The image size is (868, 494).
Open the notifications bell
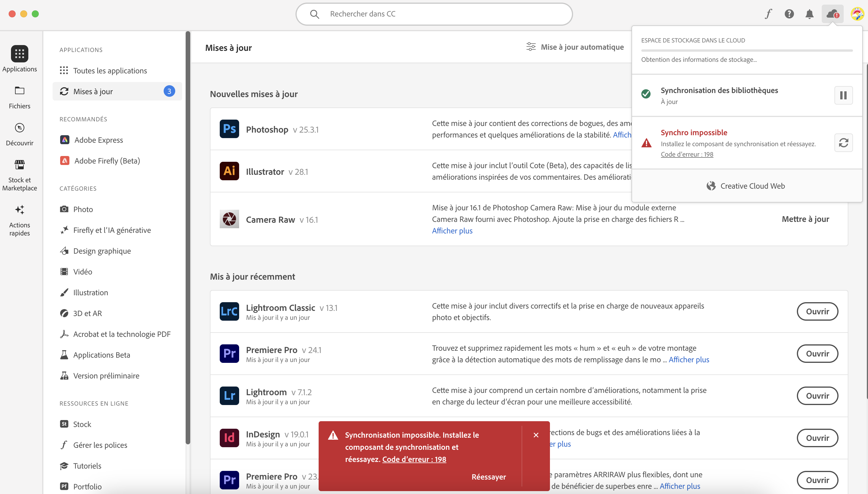point(810,14)
